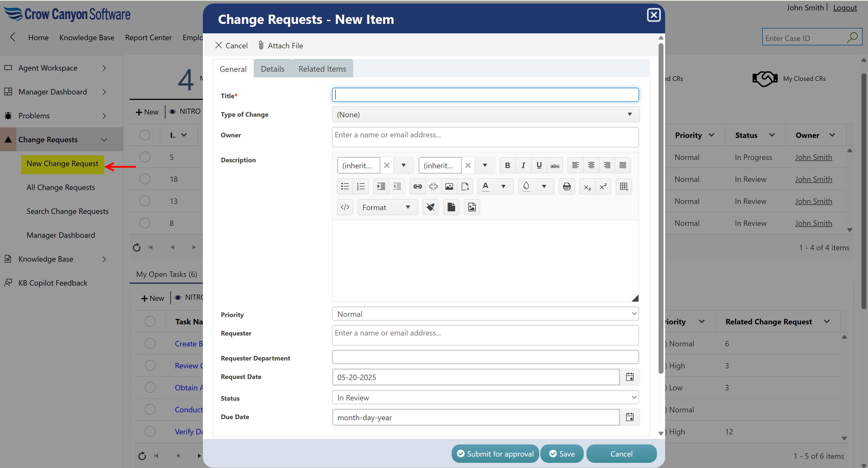Viewport: 868px width, 468px height.
Task: Open background color picker dropdown
Action: tap(544, 186)
